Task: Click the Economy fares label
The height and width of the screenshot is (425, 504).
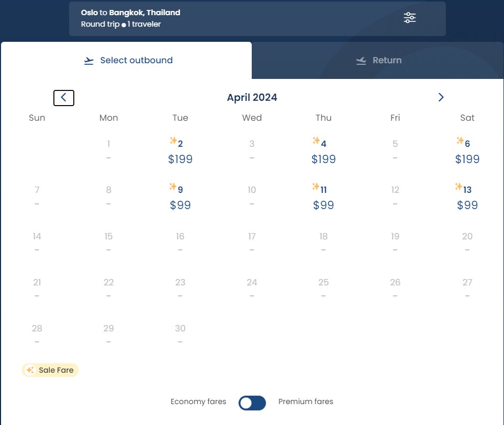Action: click(x=198, y=401)
